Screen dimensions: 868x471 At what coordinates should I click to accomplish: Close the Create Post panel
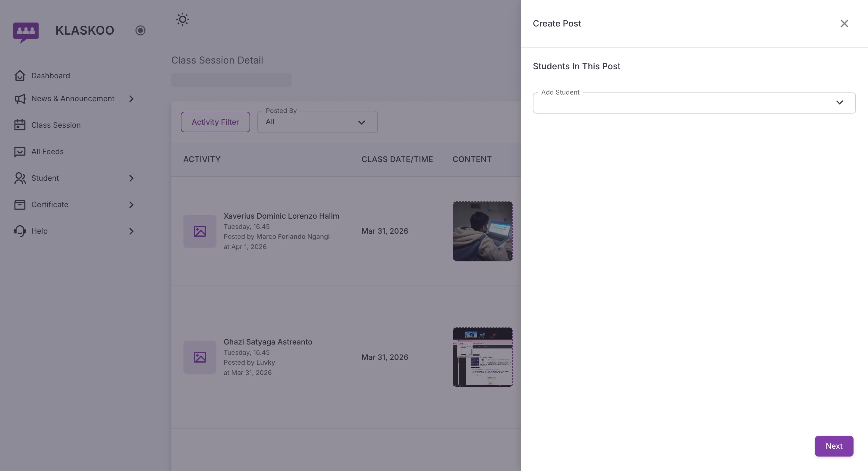(x=844, y=23)
